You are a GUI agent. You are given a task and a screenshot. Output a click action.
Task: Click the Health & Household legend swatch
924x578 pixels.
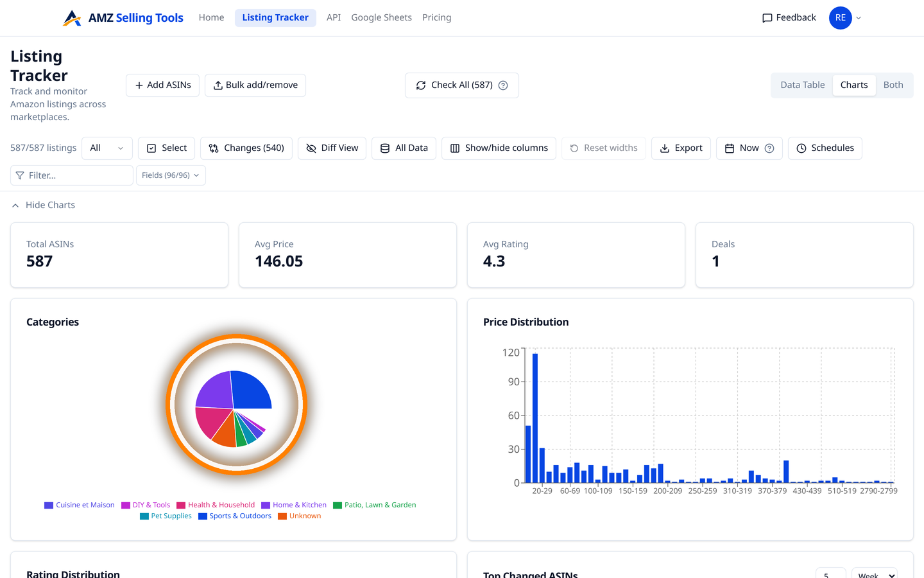[x=181, y=505]
